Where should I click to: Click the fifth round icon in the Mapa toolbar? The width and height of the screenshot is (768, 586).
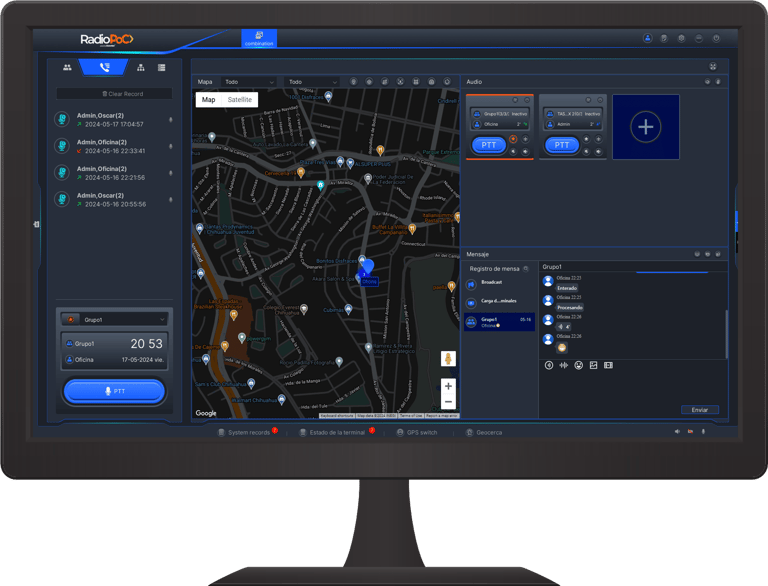tap(416, 82)
